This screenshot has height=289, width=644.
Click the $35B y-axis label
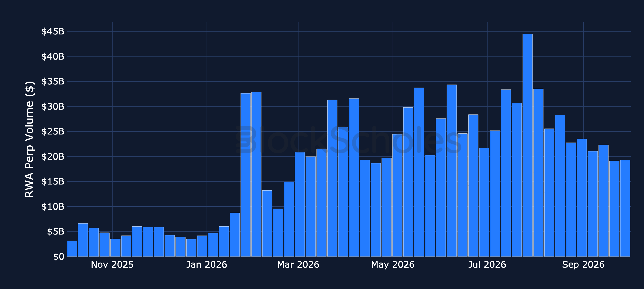(53, 82)
